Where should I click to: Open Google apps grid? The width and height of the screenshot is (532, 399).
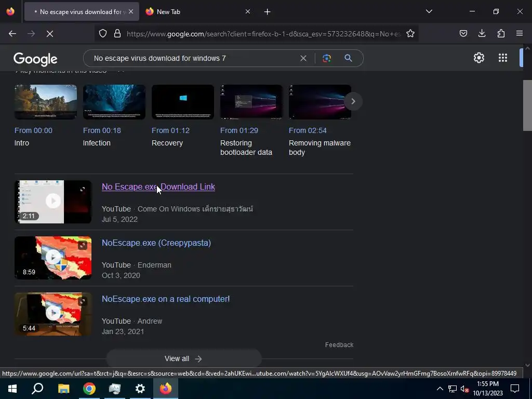tap(503, 58)
